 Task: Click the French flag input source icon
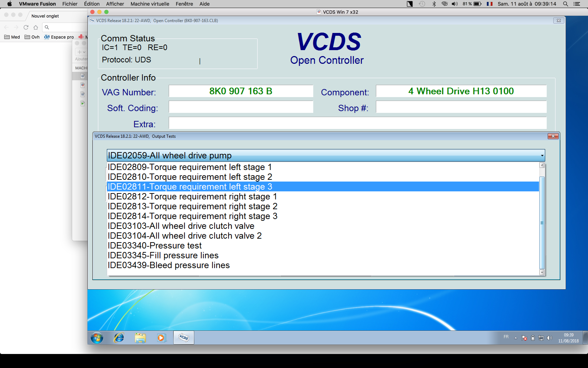490,4
